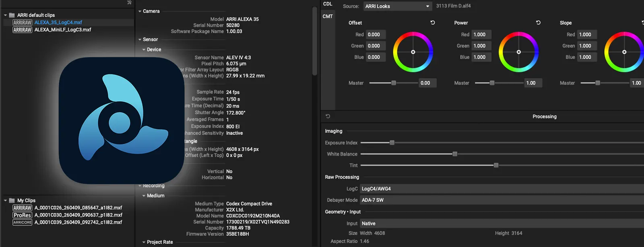This screenshot has height=247, width=644.
Task: Collapse the Project Rate subsection
Action: coord(144,242)
